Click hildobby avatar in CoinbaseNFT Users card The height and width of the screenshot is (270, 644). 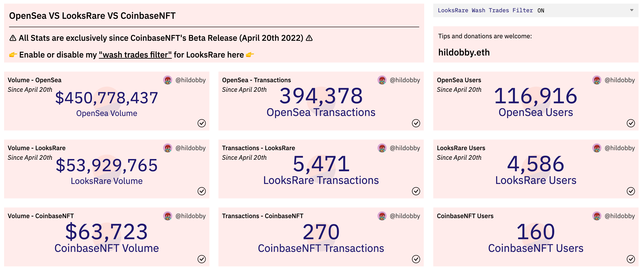(597, 216)
